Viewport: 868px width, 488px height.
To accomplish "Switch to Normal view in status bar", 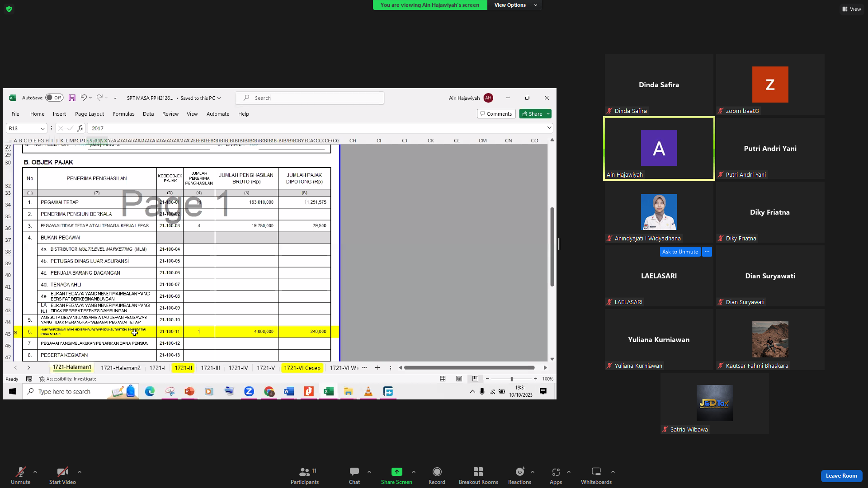I will (443, 379).
